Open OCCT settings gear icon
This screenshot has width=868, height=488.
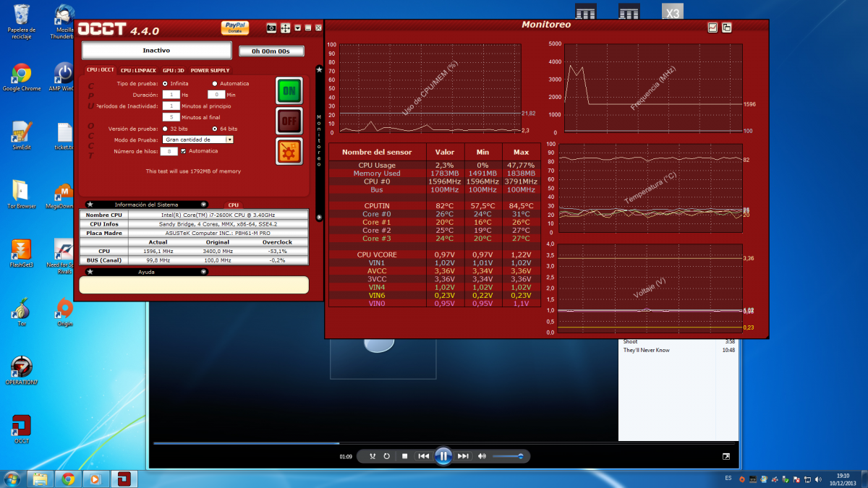click(x=289, y=151)
